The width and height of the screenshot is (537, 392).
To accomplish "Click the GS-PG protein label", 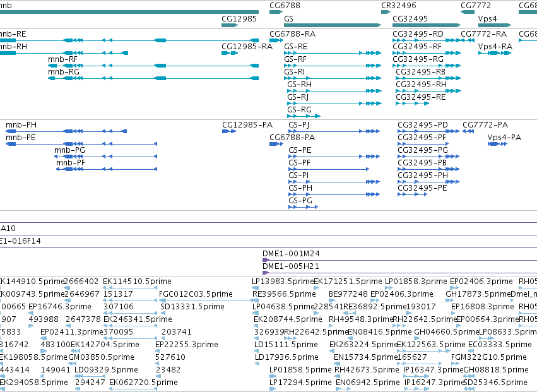I will click(300, 201).
